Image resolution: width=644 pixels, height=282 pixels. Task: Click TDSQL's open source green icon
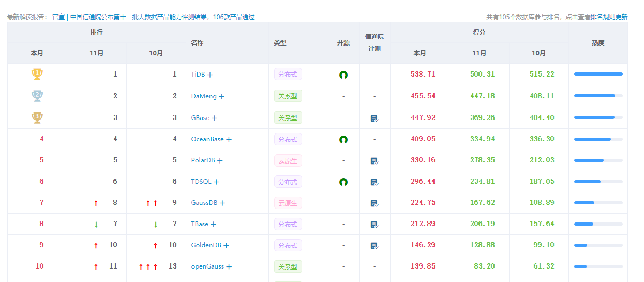(x=343, y=182)
